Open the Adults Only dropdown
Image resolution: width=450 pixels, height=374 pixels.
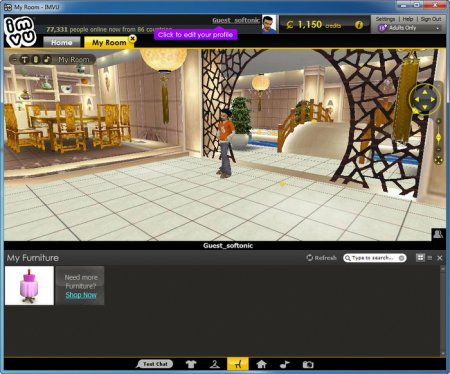(x=409, y=28)
